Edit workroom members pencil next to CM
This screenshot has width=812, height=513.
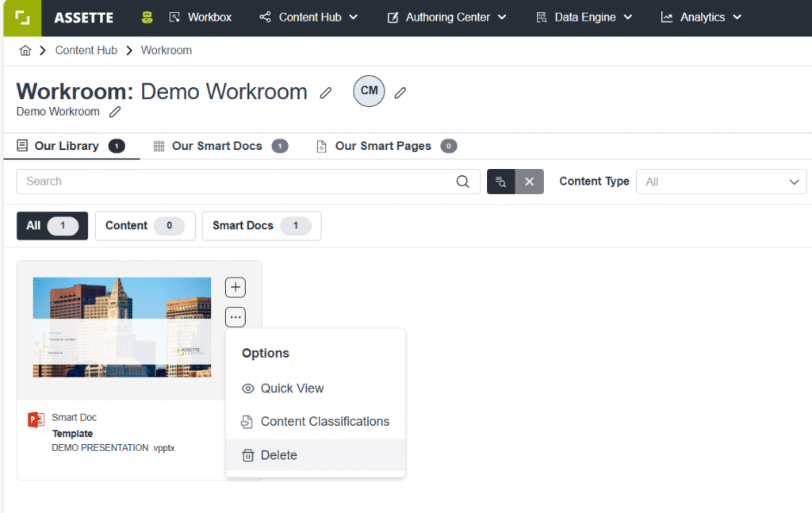(x=400, y=94)
